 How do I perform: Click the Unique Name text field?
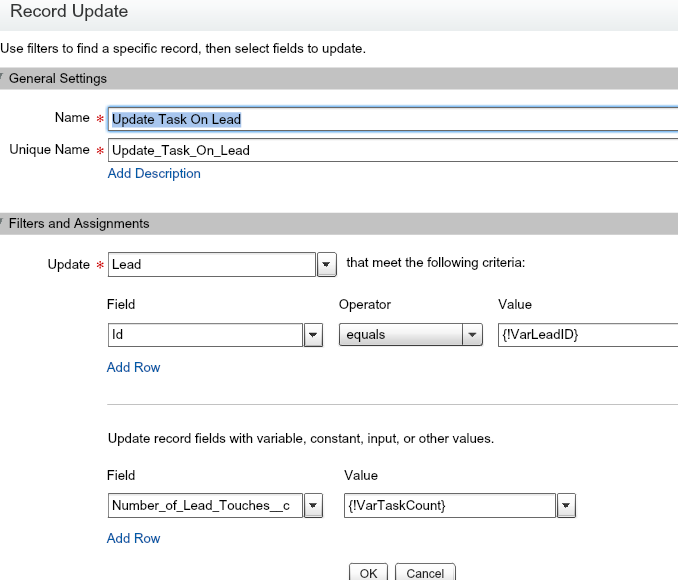[x=392, y=151]
